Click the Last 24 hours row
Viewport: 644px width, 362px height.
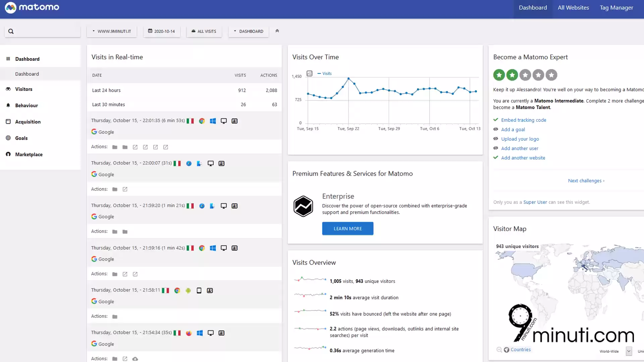(x=184, y=90)
